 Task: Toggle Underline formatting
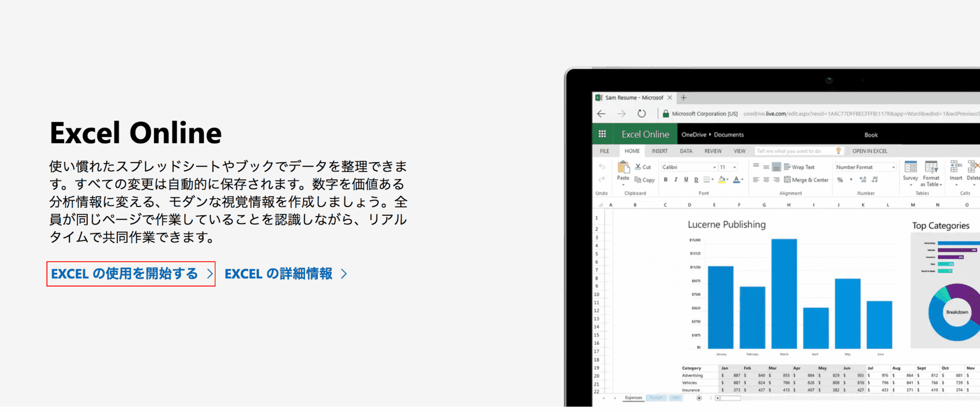(x=686, y=179)
